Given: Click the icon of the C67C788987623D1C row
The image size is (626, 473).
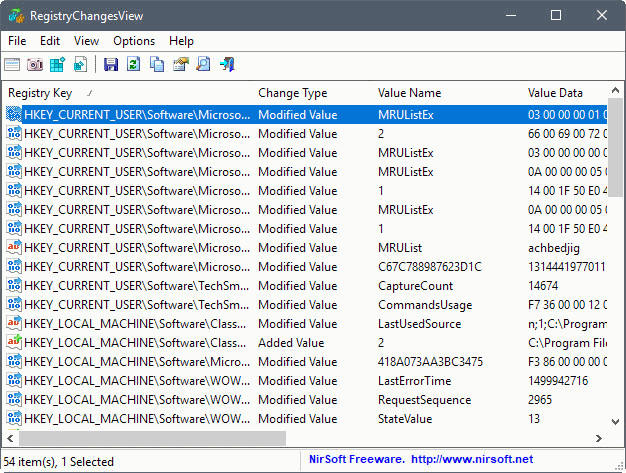Looking at the screenshot, I should (x=14, y=267).
